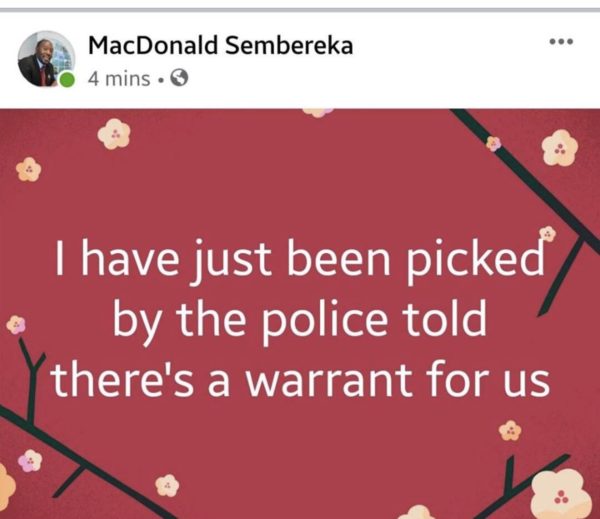Click the small flower below 'for us'
600x519 pixels.
(x=510, y=431)
